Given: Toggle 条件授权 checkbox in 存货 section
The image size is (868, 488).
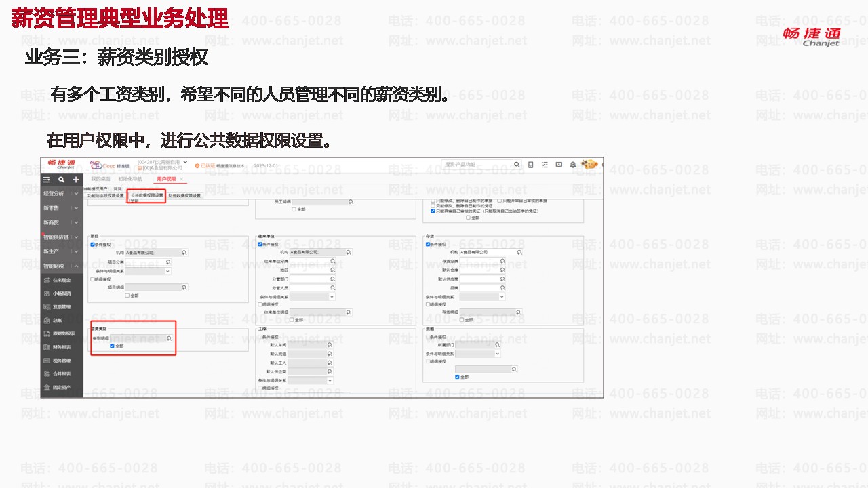Looking at the screenshot, I should [427, 244].
